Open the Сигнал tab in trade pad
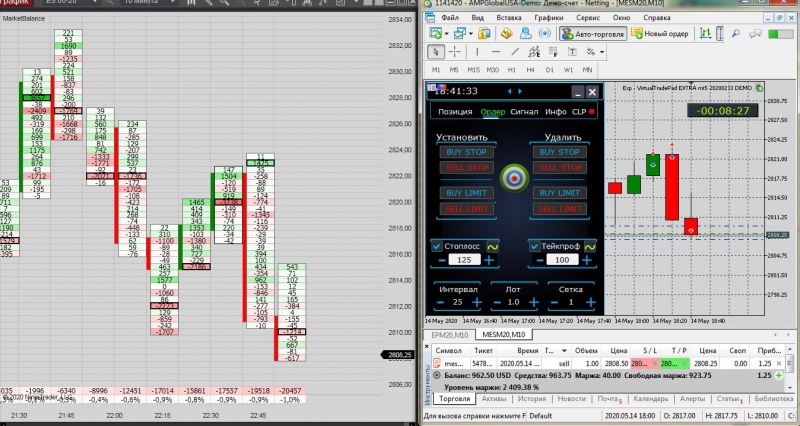Viewport: 800px width, 426px height. click(524, 112)
